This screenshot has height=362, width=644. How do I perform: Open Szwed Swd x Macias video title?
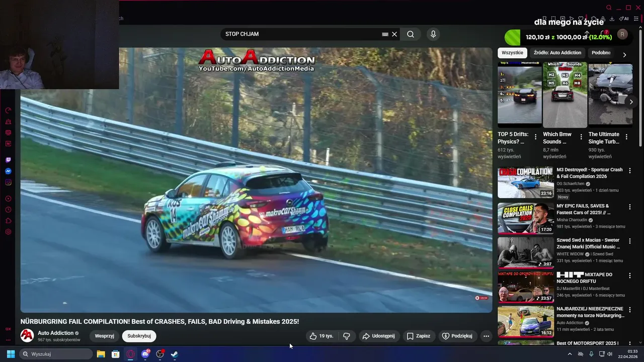pos(588,243)
